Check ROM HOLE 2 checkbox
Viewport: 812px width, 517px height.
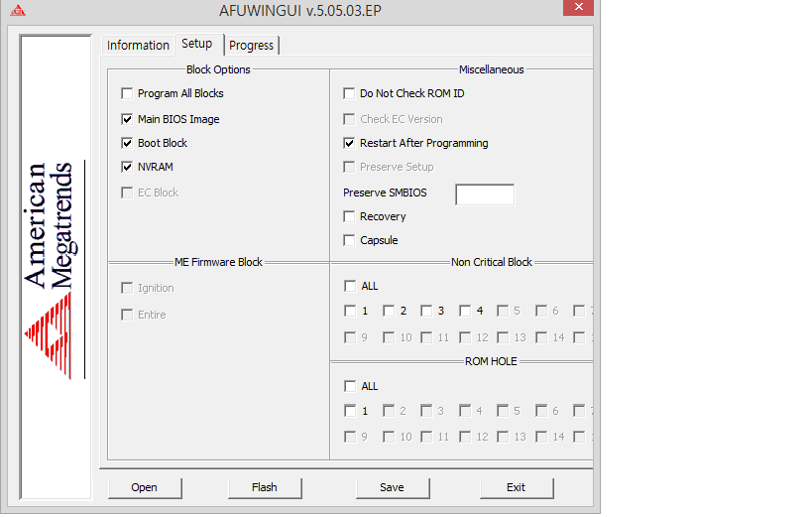[389, 411]
